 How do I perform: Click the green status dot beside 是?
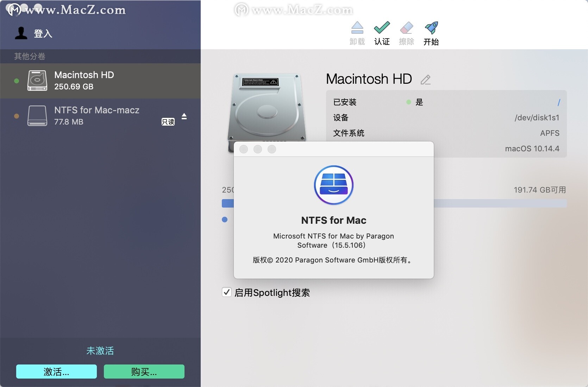tap(408, 102)
